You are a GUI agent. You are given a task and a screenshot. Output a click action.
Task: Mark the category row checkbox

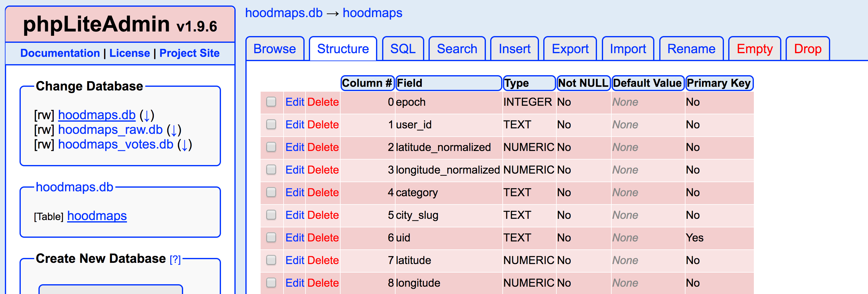[271, 193]
